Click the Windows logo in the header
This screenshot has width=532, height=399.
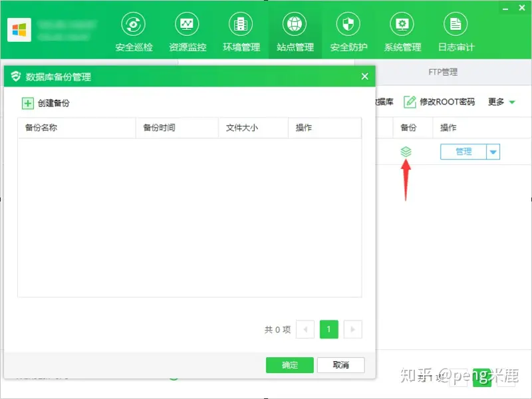tap(19, 30)
